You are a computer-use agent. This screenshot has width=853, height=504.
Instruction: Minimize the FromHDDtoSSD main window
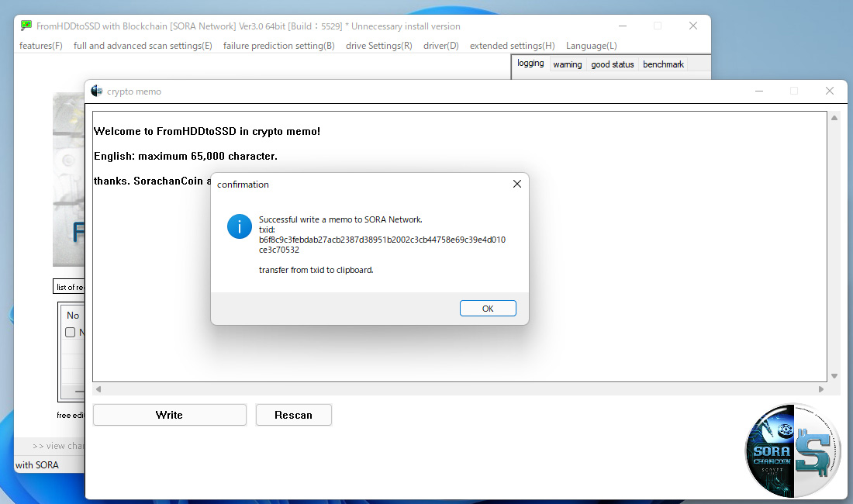pyautogui.click(x=623, y=26)
